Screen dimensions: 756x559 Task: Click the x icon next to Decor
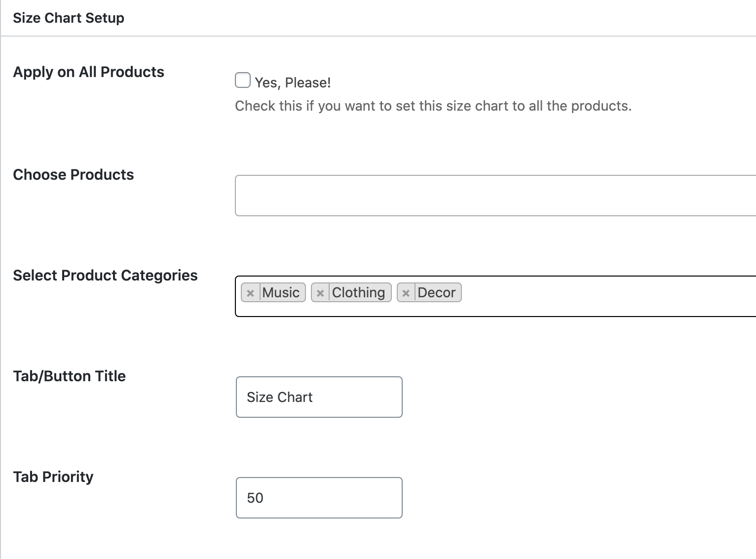pyautogui.click(x=406, y=292)
